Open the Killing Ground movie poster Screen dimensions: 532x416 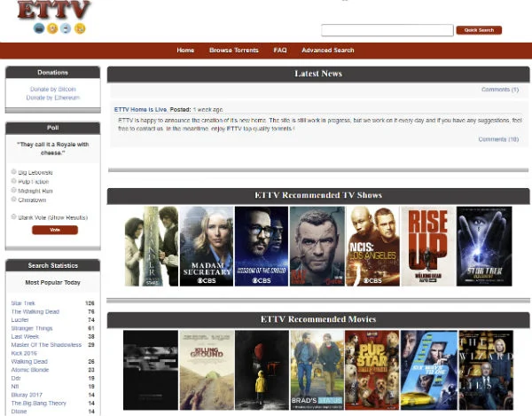coord(207,370)
